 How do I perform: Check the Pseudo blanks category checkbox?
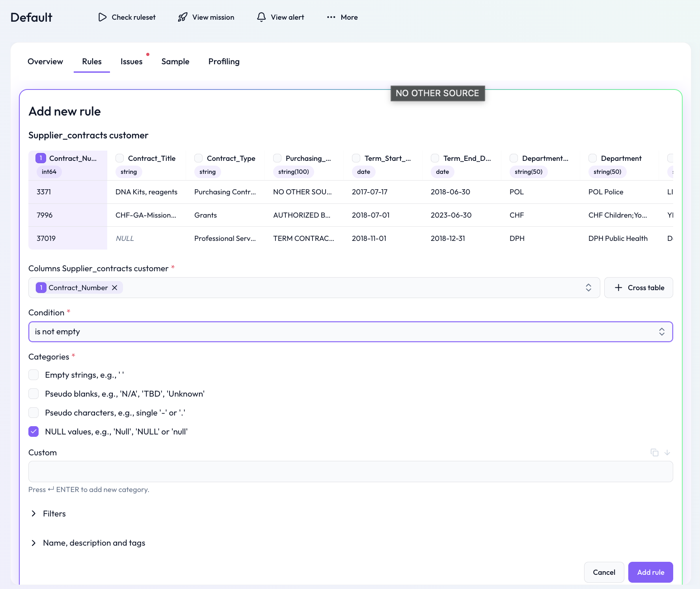click(x=34, y=394)
